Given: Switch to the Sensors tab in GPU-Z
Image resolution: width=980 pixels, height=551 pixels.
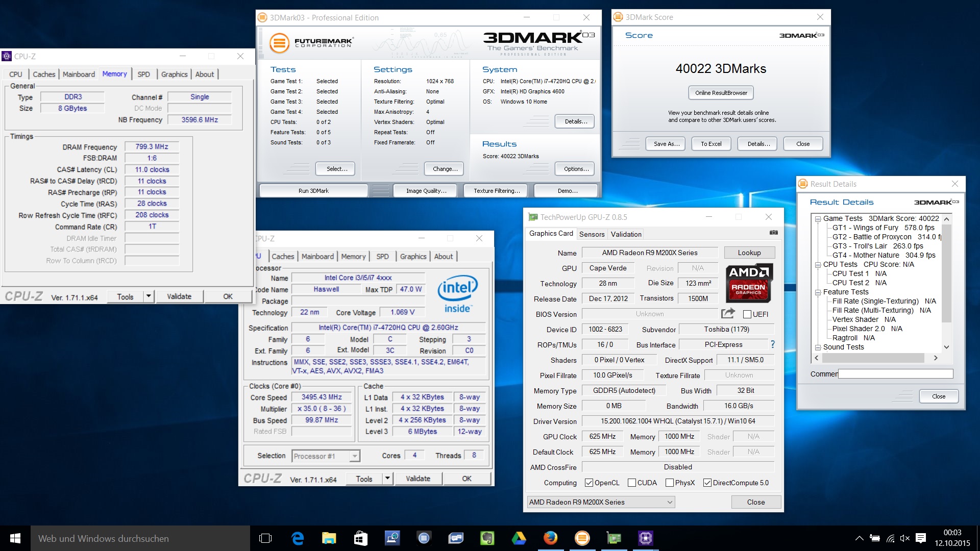Looking at the screenshot, I should click(x=592, y=234).
